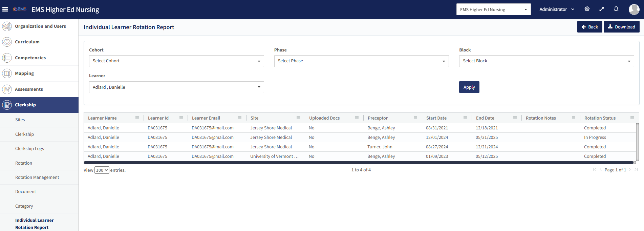Click the table's horizontal scrollbar
The image size is (644, 231).
pyautogui.click(x=358, y=163)
